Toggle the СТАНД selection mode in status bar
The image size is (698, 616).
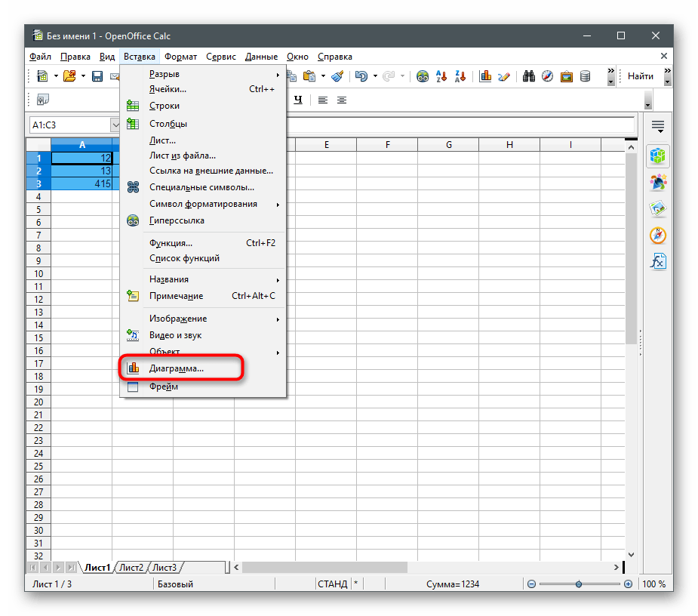click(x=332, y=584)
